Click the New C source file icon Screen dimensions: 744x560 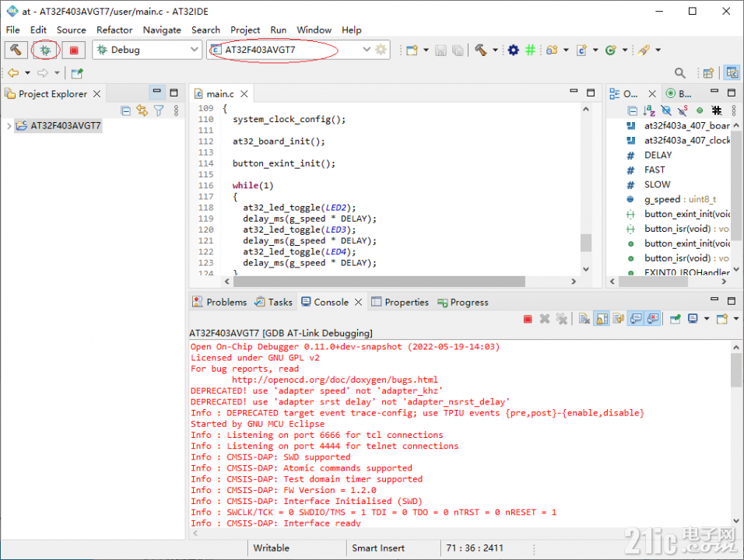tap(581, 51)
